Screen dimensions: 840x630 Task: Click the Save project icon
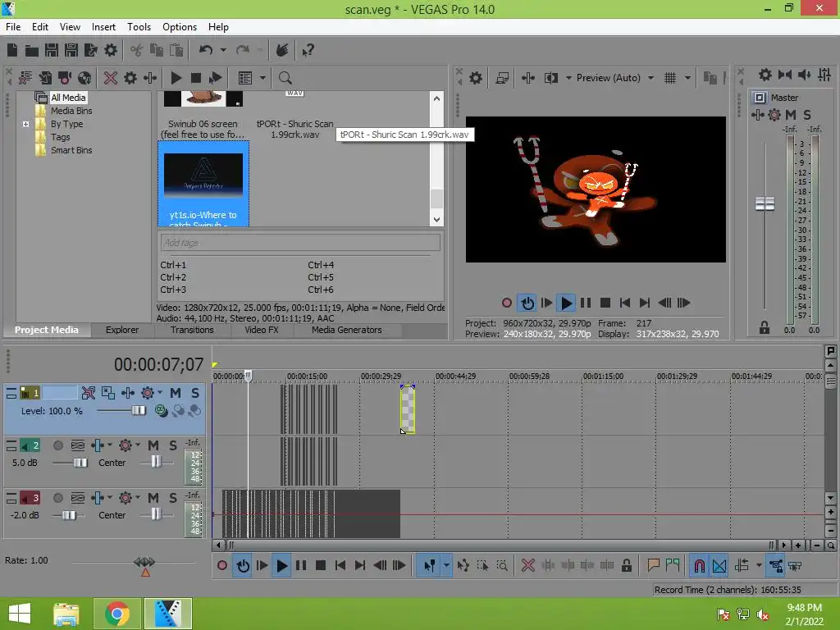[x=52, y=50]
